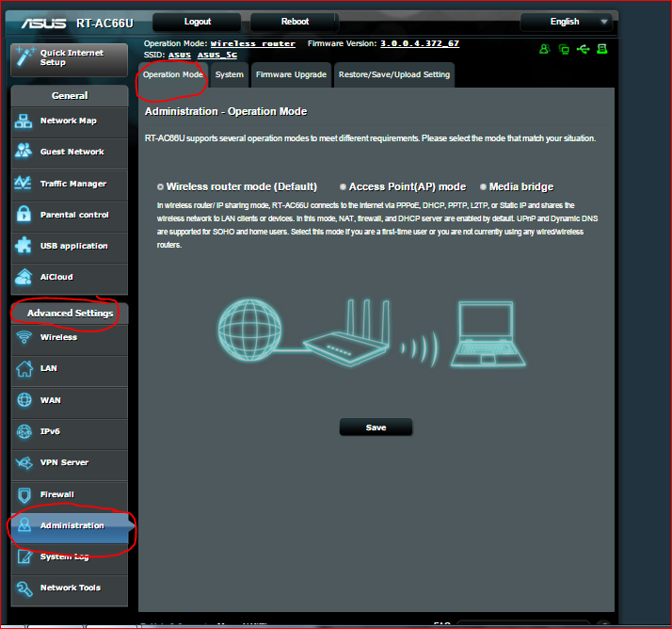Open Traffic Manager menu item

pyautogui.click(x=70, y=184)
